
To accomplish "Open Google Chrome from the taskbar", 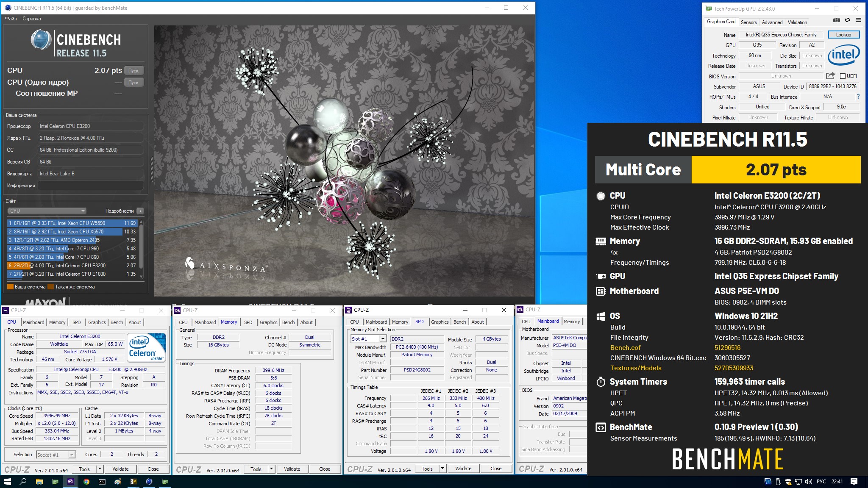I will [x=86, y=482].
